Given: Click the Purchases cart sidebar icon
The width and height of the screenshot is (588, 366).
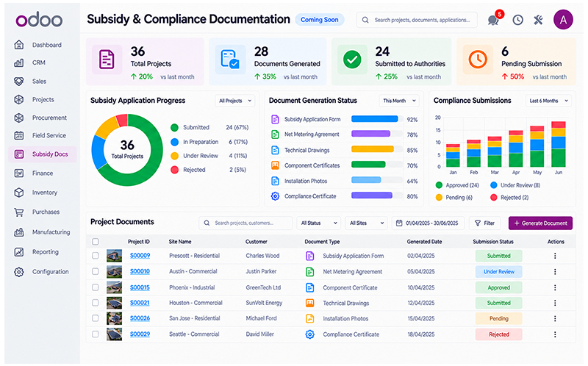Looking at the screenshot, I should tap(19, 212).
